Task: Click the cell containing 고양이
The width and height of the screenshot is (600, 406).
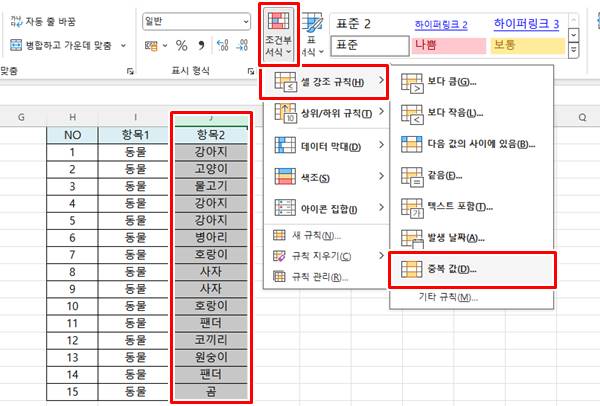Action: [211, 169]
